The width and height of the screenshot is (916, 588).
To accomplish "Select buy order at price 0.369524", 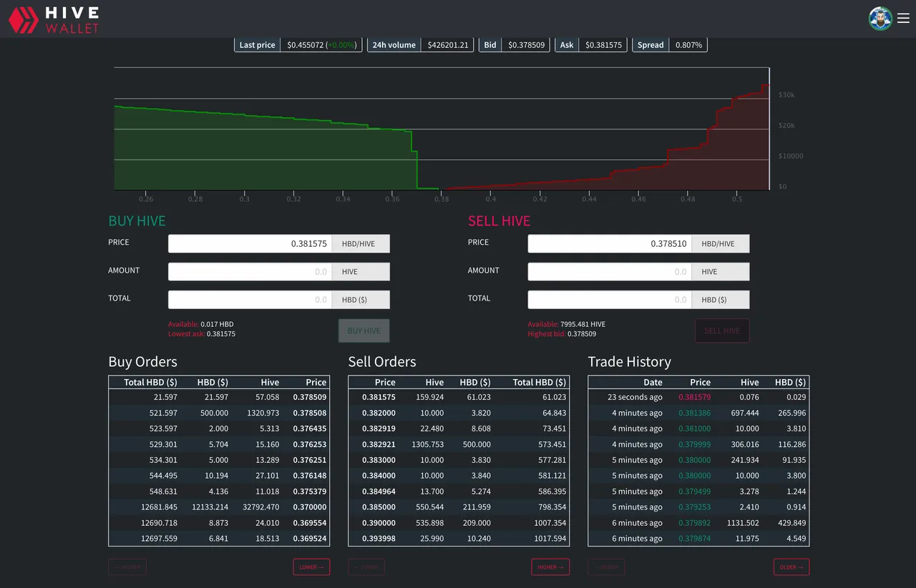I will click(219, 539).
